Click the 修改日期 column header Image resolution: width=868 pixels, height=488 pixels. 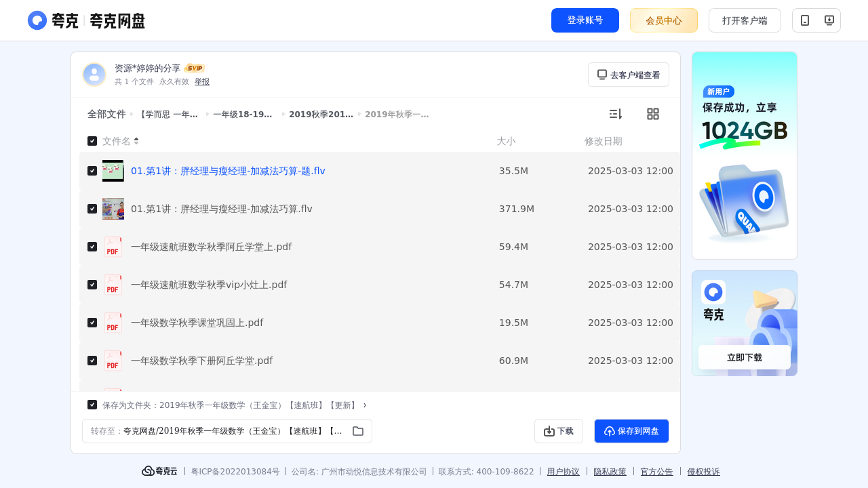604,141
